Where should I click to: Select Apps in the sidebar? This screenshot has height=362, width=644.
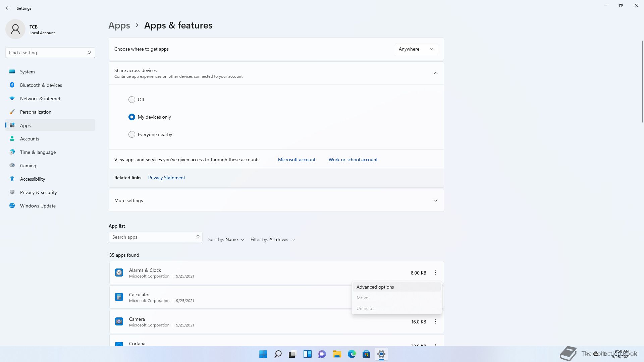[x=50, y=125]
